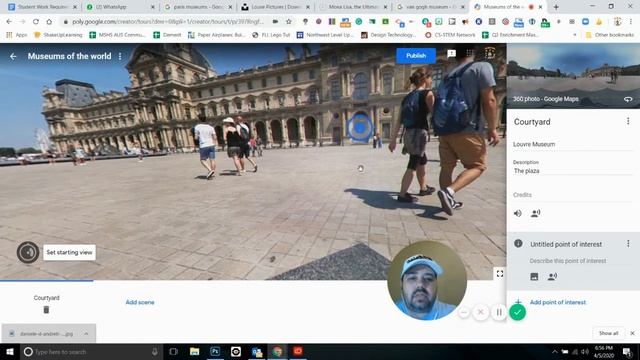Viewport: 640px width, 360px height.
Task: Select the Courtyard scene in the scene strip
Action: click(47, 298)
